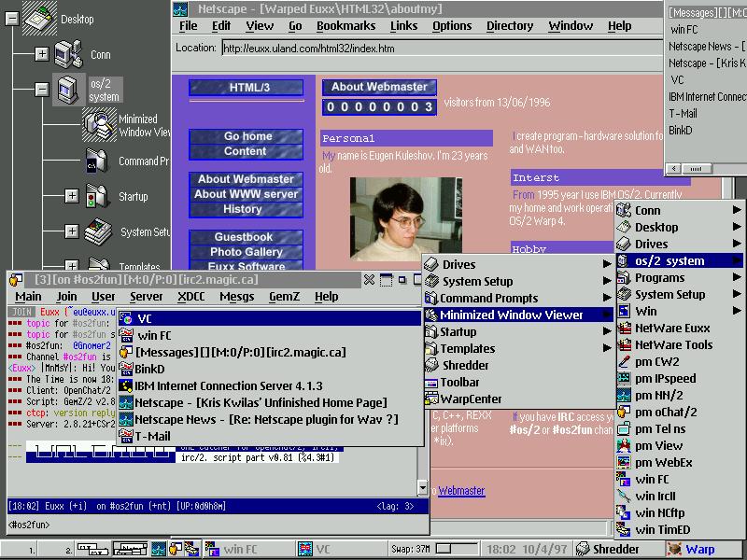Launch pm oChat/2 from the Warp menu
The height and width of the screenshot is (560, 747).
pyautogui.click(x=665, y=412)
